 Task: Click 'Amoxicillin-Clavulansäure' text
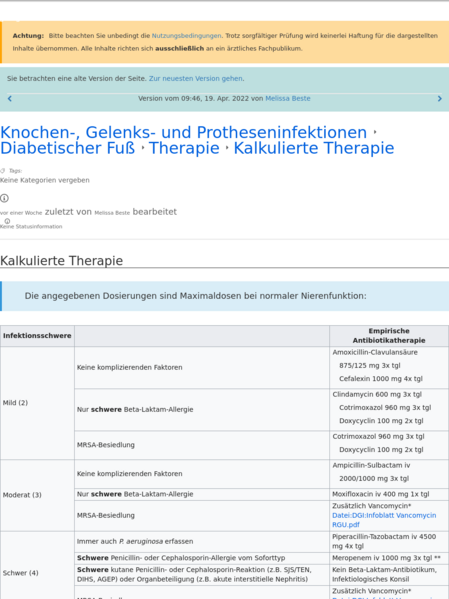coord(375,352)
